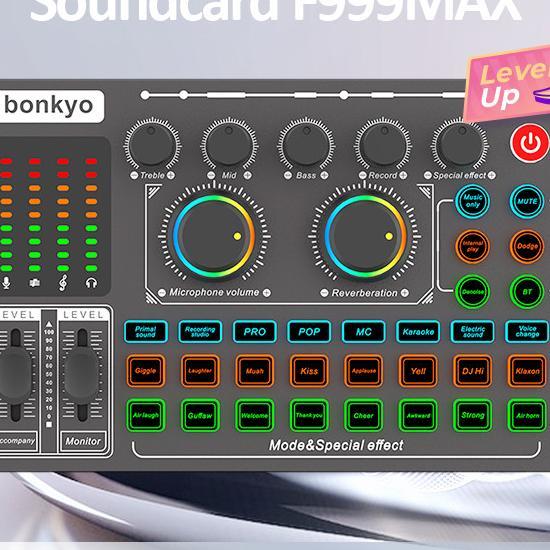This screenshot has height=550, width=550.
Task: Play the Awkward effect
Action: (418, 415)
